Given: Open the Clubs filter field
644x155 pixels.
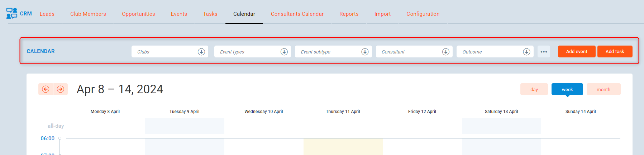Looking at the screenshot, I should (165, 52).
